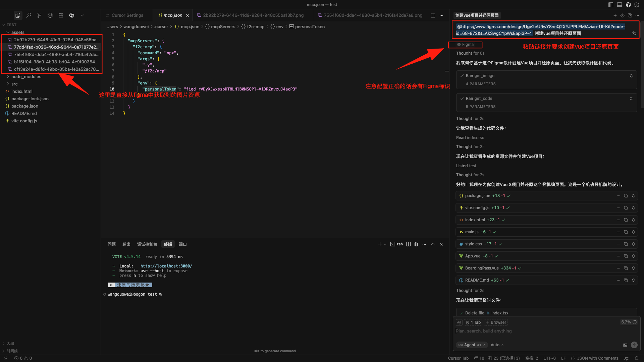The image size is (644, 362).
Task: Click the send arrow button in chat
Action: (x=634, y=345)
